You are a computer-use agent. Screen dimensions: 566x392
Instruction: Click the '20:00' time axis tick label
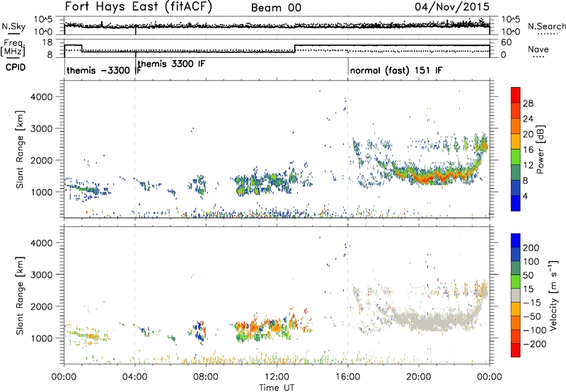pyautogui.click(x=419, y=377)
